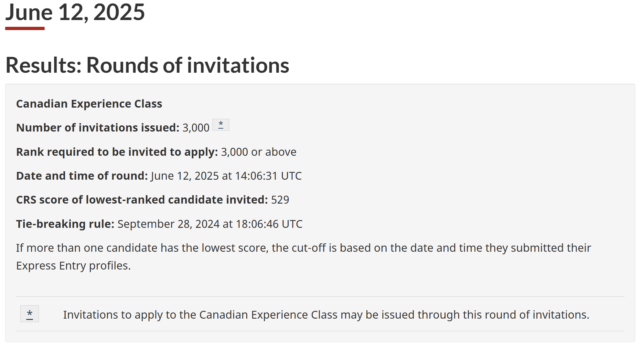Click the CRS score of lowest-ranked candidate label
Screen dimensions: 644x349
[x=142, y=200]
